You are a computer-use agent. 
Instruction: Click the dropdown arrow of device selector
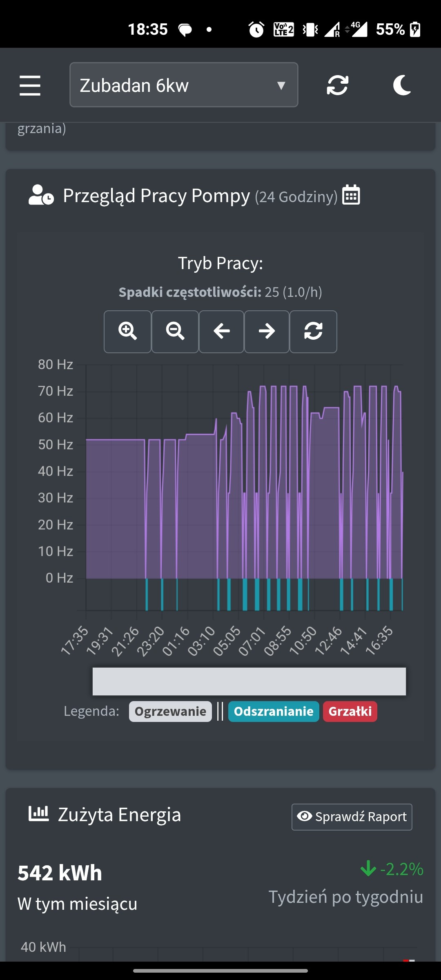[281, 85]
